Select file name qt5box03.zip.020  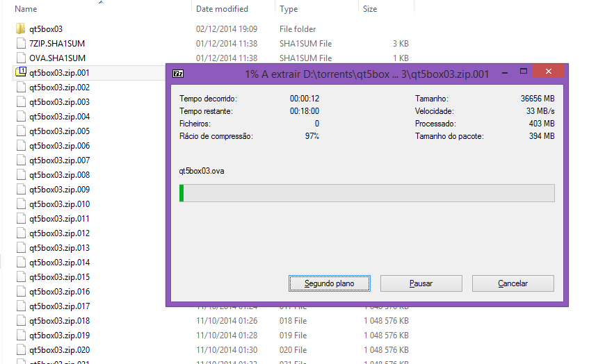click(59, 350)
